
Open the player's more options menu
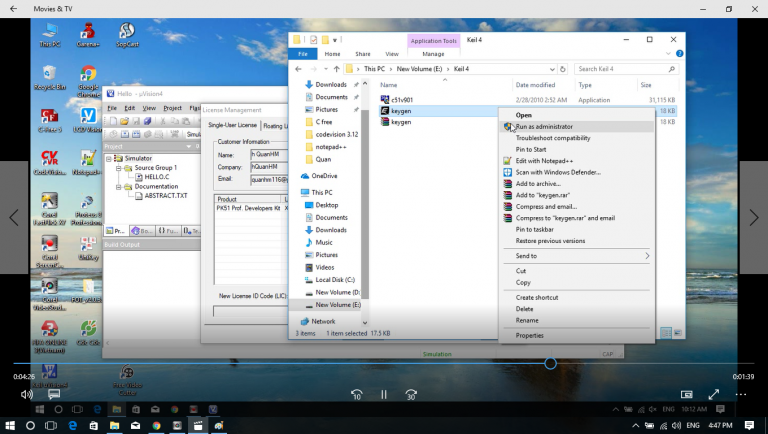[741, 395]
